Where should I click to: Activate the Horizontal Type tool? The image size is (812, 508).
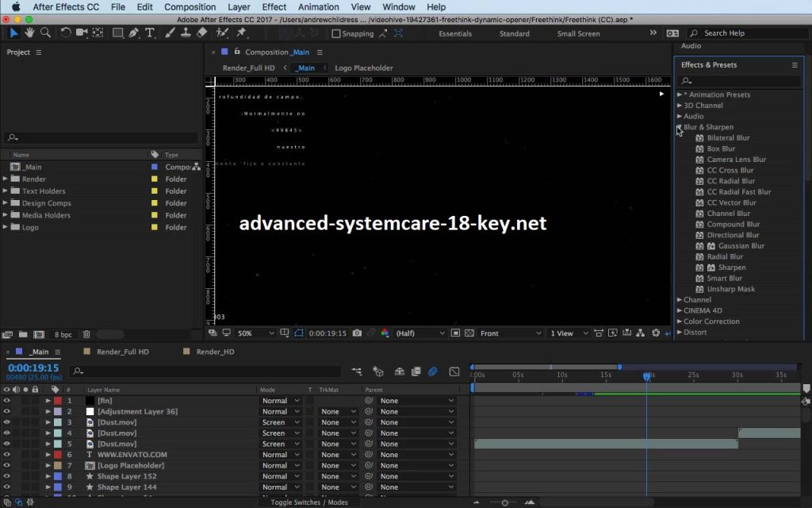click(150, 33)
